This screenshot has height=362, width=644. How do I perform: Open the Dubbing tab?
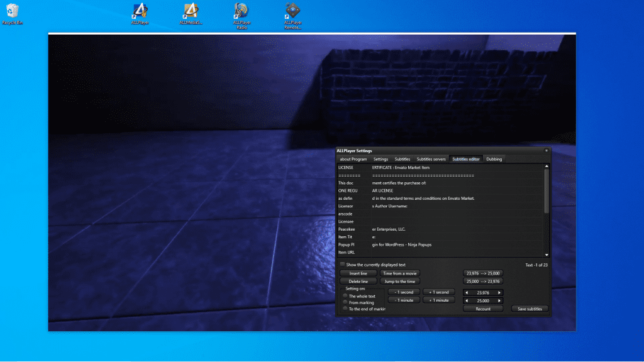(x=494, y=159)
